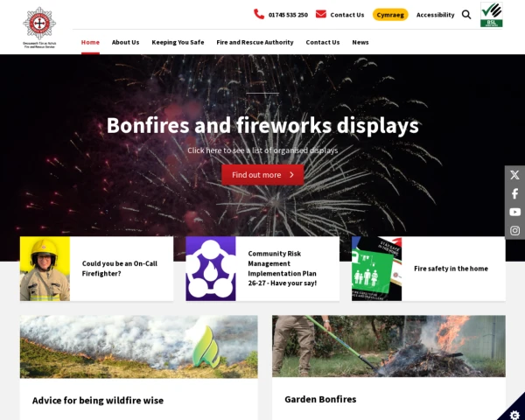Open the Instagram social link
The image size is (525, 420).
(514, 230)
